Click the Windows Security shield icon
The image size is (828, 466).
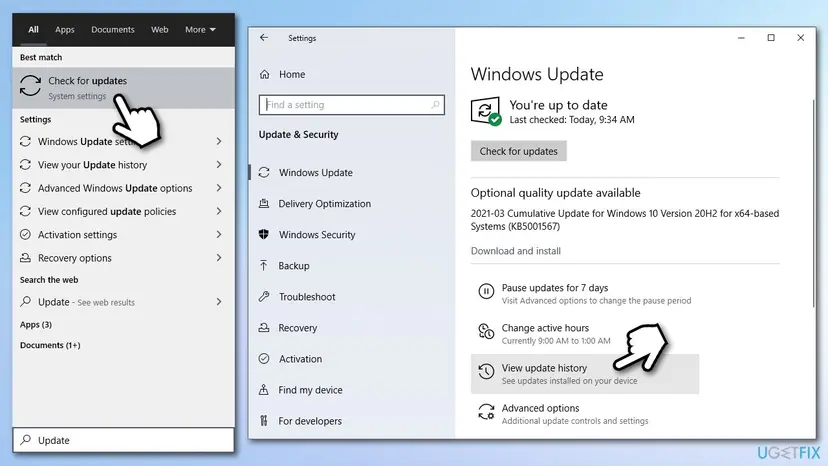pyautogui.click(x=264, y=235)
